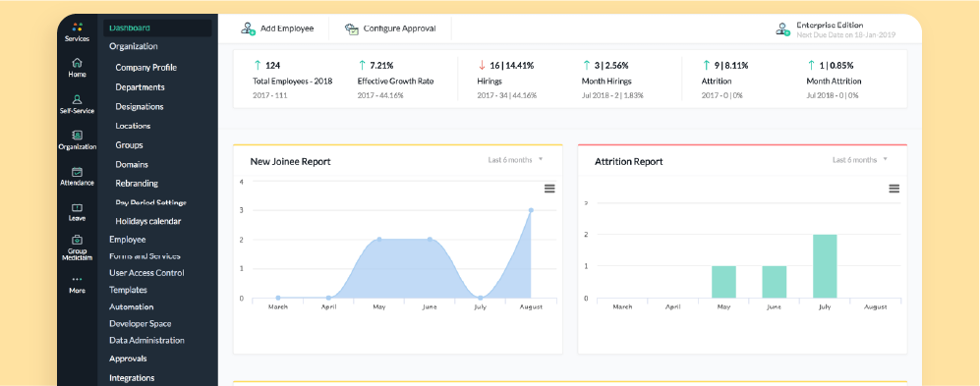Click the May bar in Attrition Report

(723, 282)
